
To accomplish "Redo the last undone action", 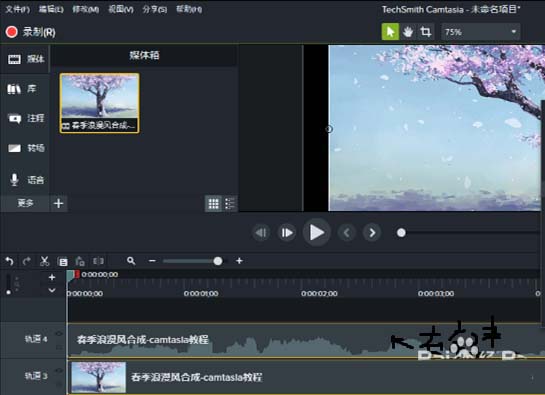I will [27, 261].
